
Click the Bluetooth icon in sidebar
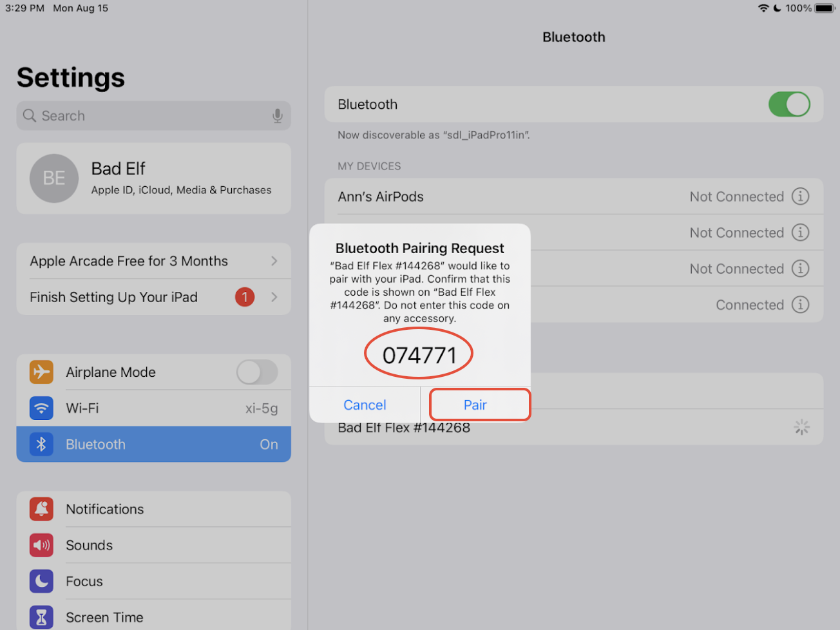click(x=41, y=444)
